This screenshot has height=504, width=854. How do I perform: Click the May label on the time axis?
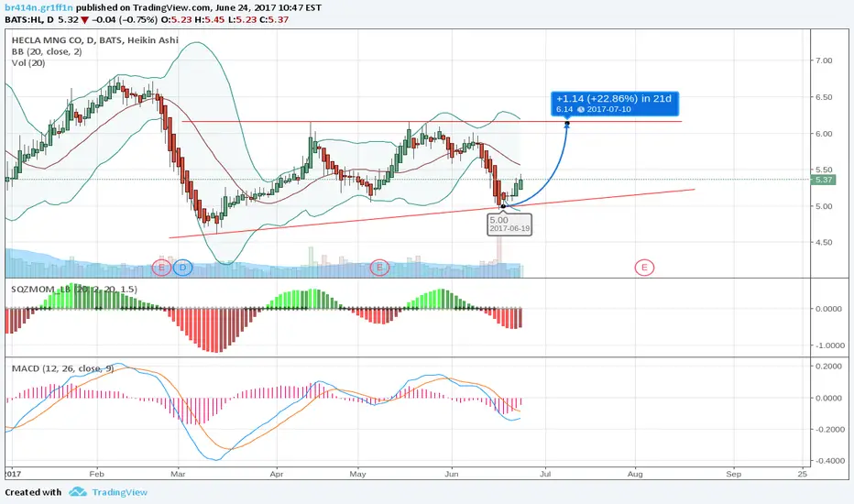[358, 474]
